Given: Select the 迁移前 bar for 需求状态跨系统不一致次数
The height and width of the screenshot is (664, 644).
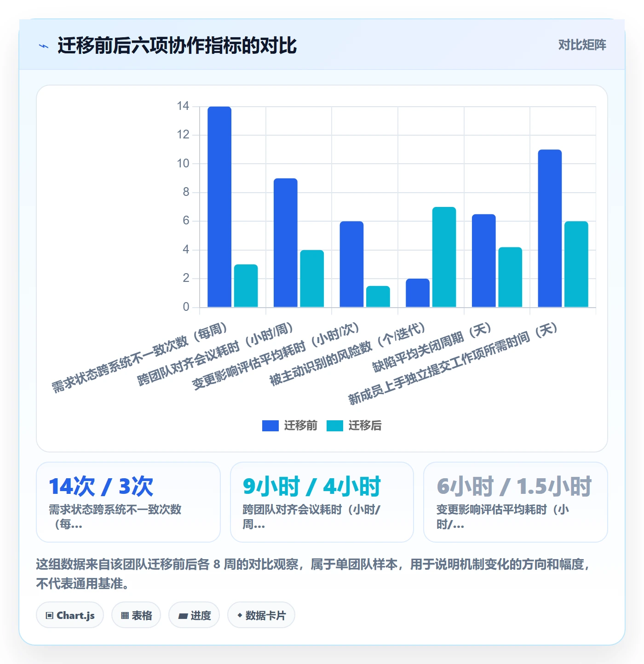Looking at the screenshot, I should pyautogui.click(x=219, y=207).
